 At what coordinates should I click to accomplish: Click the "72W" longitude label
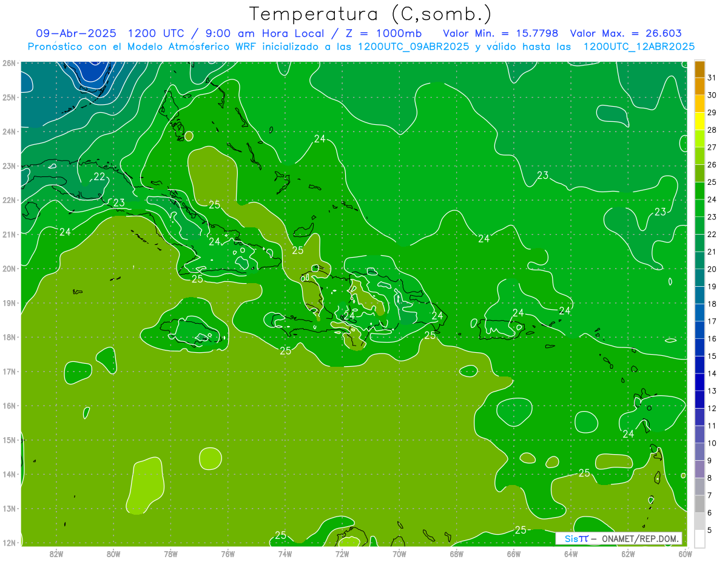pos(342,554)
